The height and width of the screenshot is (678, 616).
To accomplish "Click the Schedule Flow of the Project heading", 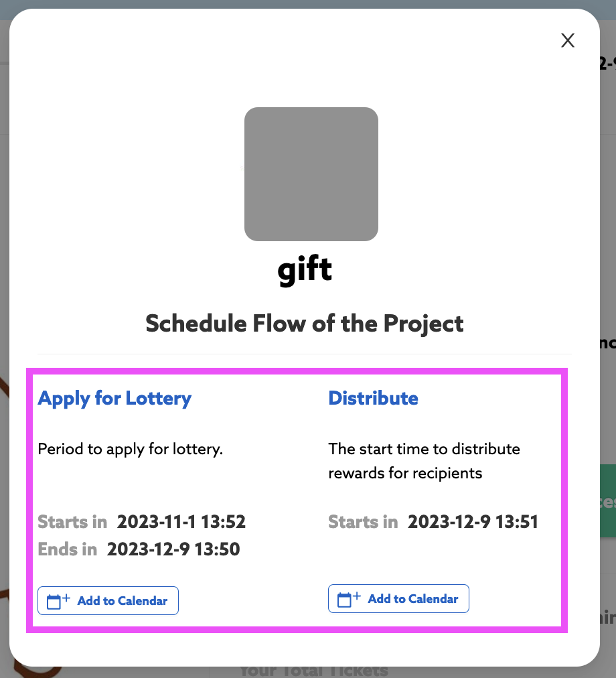I will (305, 324).
